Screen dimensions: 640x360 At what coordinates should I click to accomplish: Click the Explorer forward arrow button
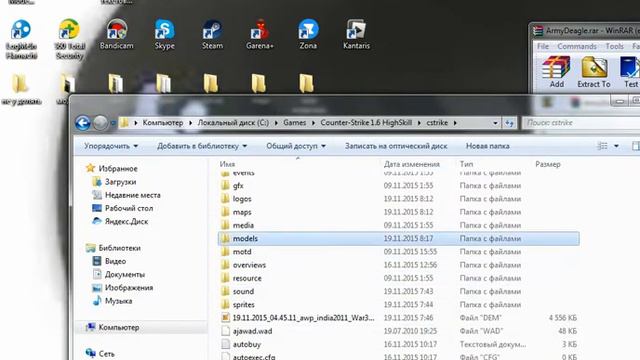pos(100,123)
